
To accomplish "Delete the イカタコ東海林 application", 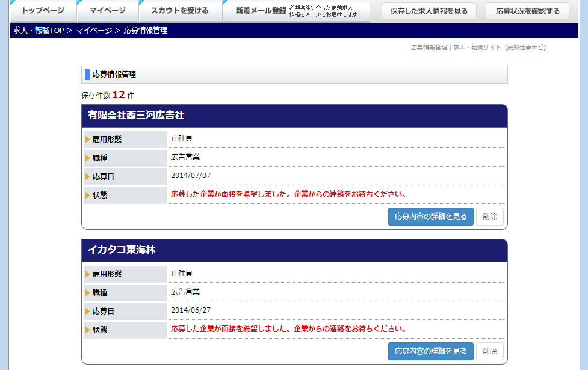I will coord(489,351).
